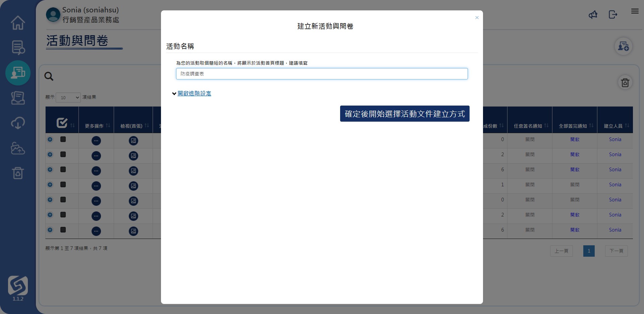644x314 pixels.
Task: Click the logout icon at top right
Action: [x=613, y=14]
